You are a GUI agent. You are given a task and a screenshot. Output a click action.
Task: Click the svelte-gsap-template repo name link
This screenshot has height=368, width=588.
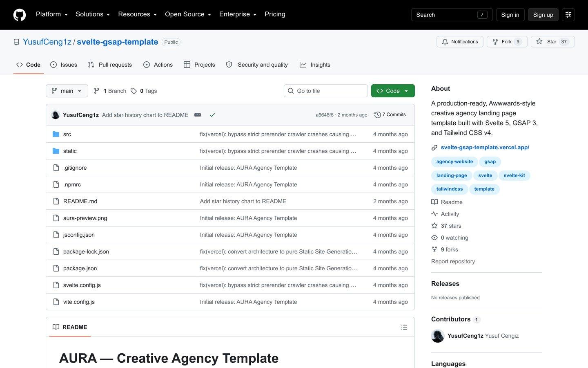click(x=117, y=42)
